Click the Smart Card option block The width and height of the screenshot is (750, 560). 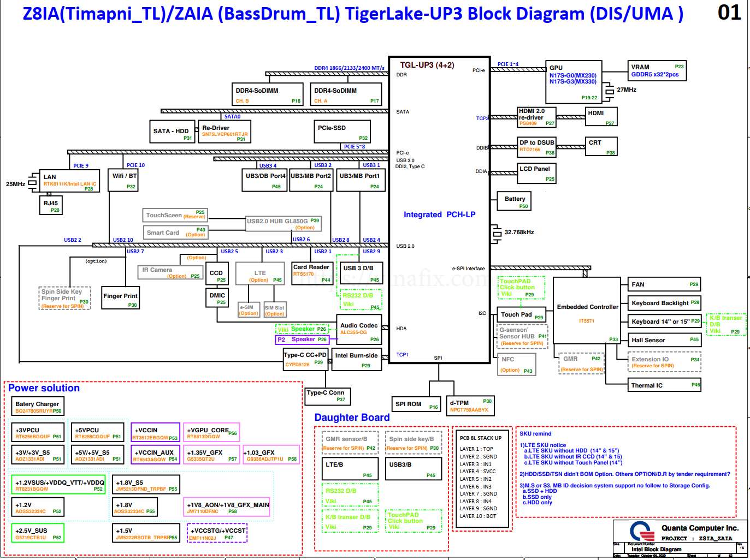tap(175, 233)
